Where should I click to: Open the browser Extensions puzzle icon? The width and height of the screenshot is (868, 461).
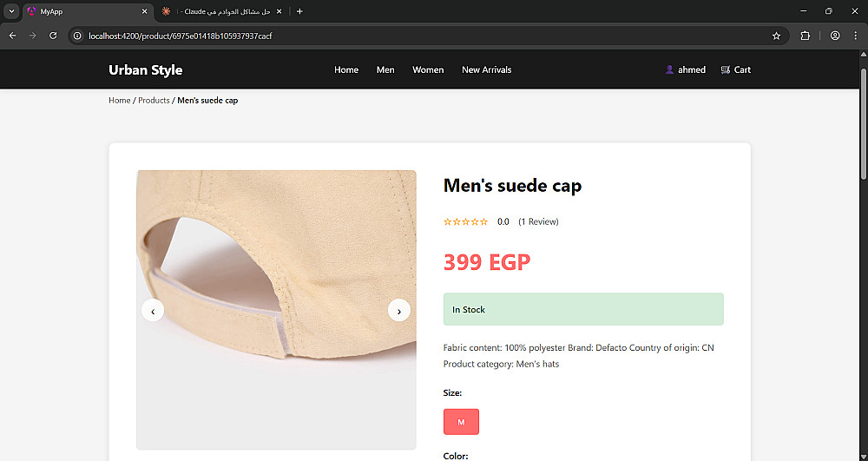point(805,36)
